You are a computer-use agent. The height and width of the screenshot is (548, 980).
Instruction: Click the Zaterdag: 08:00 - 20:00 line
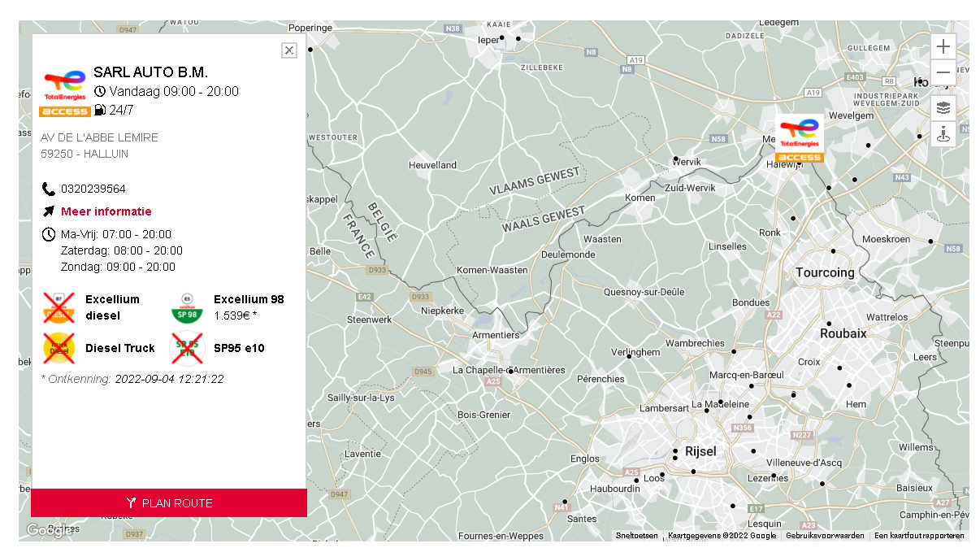pos(122,250)
